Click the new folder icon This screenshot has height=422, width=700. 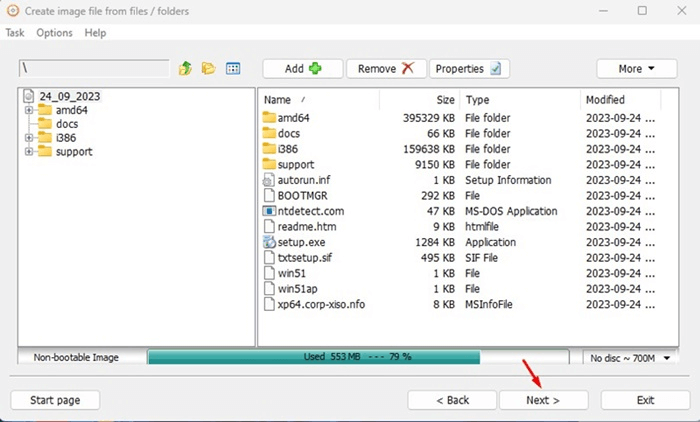click(x=208, y=69)
